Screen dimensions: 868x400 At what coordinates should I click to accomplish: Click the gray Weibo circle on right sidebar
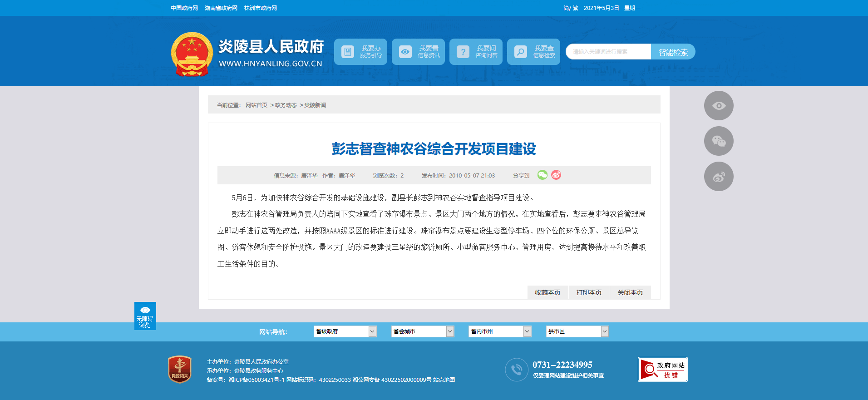point(719,177)
